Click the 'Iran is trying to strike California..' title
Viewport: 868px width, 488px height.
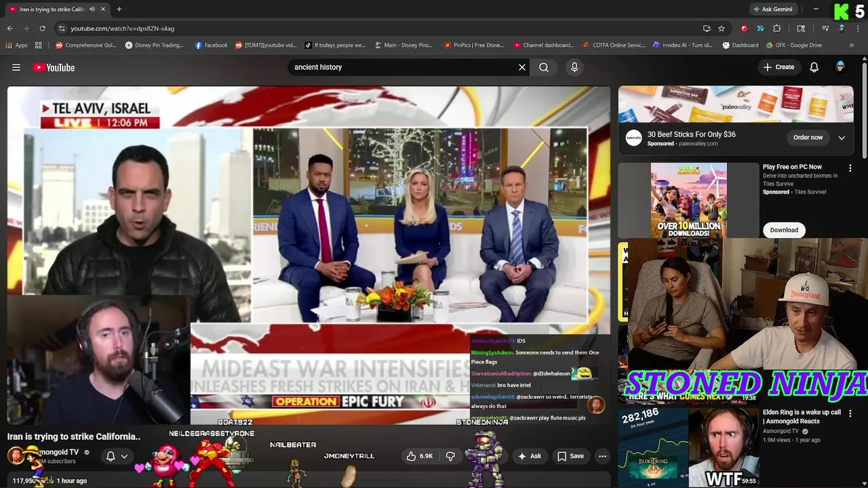coord(74,436)
